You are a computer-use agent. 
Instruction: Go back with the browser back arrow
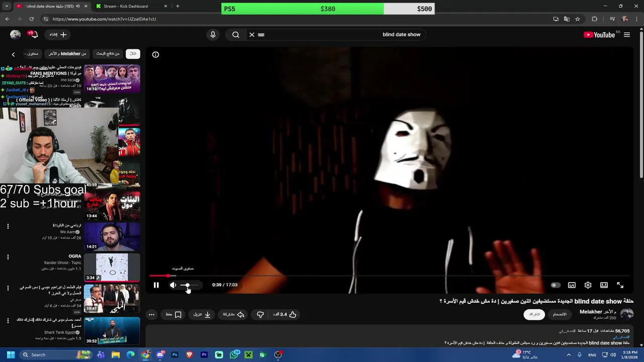(x=7, y=19)
